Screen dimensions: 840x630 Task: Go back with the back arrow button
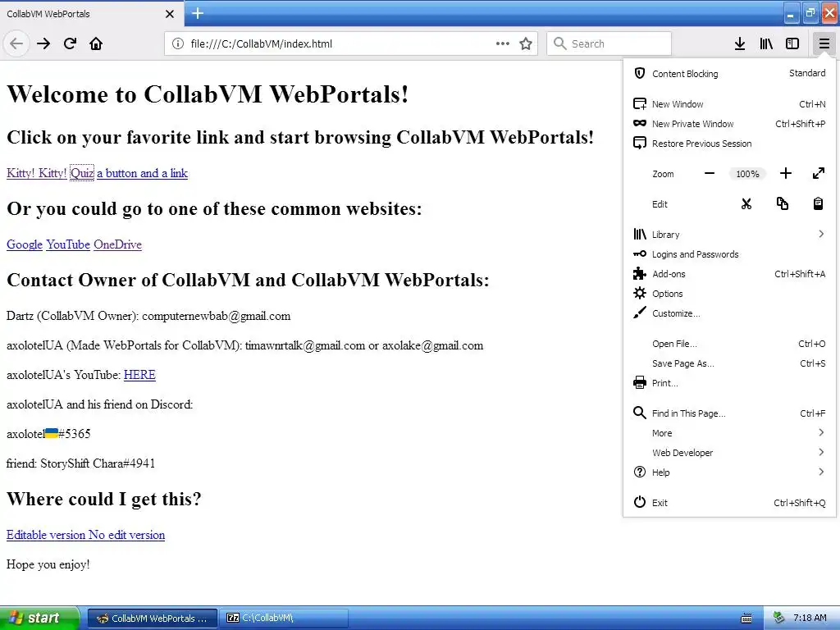pyautogui.click(x=16, y=43)
